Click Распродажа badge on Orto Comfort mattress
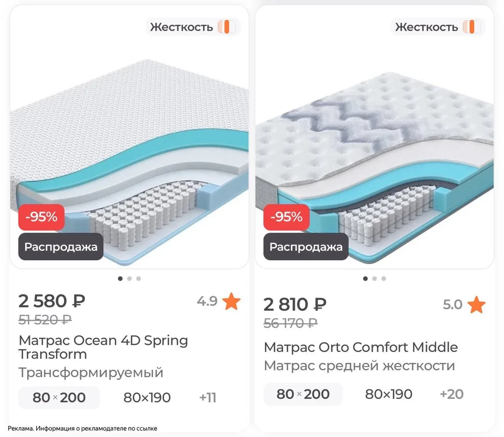Viewport: 504px width, 437px height. point(306,247)
